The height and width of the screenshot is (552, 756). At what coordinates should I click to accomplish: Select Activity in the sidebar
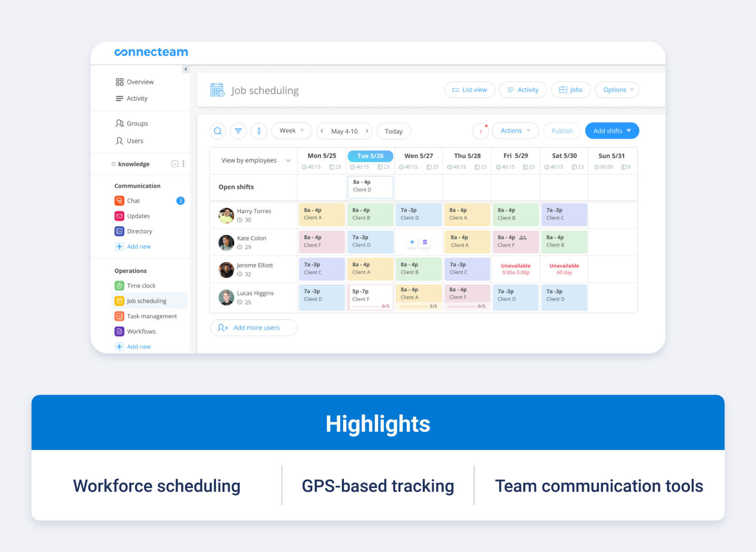click(x=131, y=98)
